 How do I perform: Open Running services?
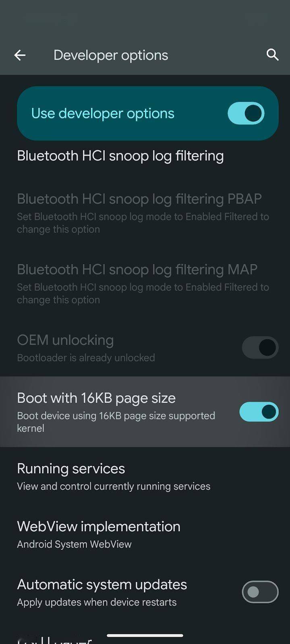145,476
